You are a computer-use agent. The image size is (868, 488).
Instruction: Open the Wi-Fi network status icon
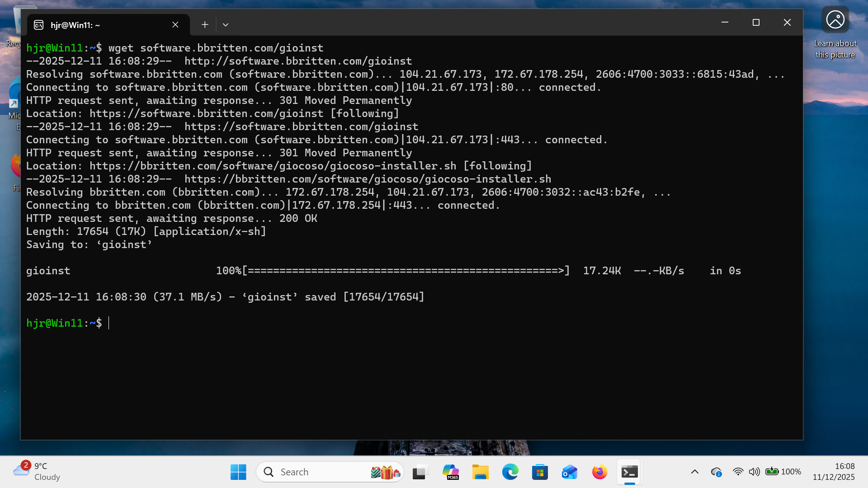738,472
